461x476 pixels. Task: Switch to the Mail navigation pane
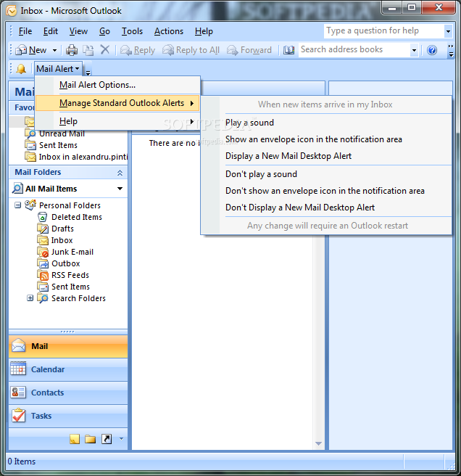click(x=68, y=346)
